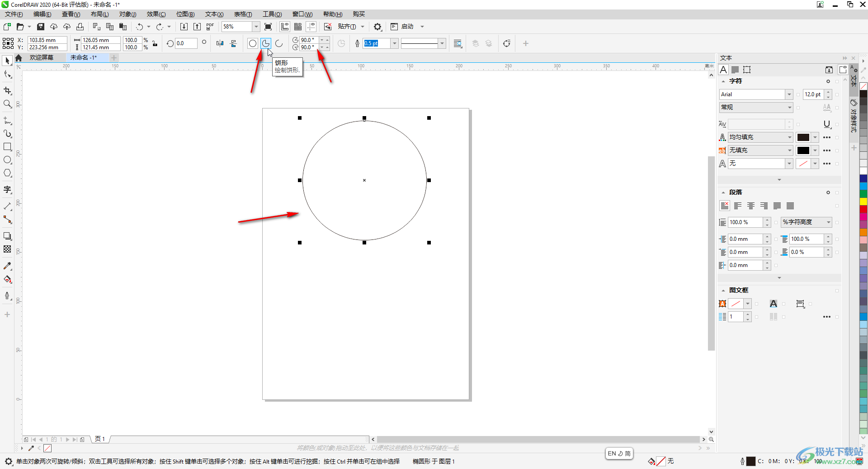Publish to PDF icon
The image size is (868, 469).
click(x=210, y=27)
